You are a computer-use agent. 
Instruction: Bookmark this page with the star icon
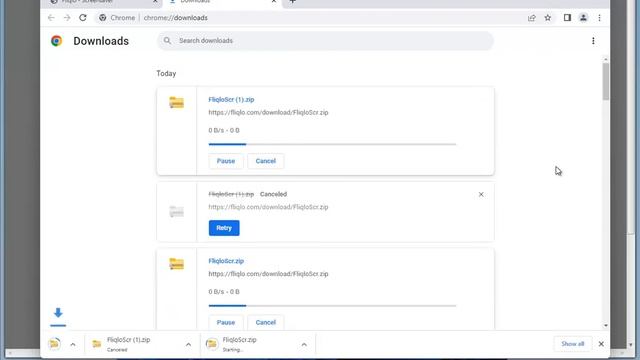click(x=548, y=18)
